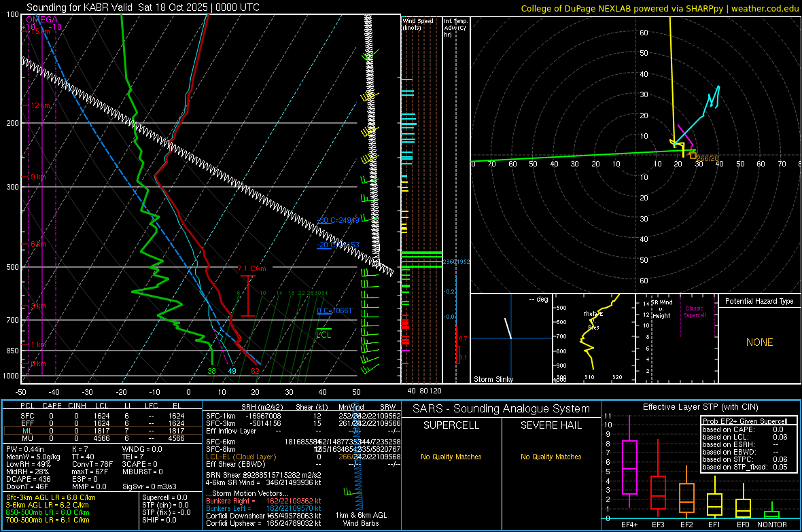Image resolution: width=802 pixels, height=532 pixels.
Task: Click the 'MU' parcel row label
Action: [x=27, y=438]
